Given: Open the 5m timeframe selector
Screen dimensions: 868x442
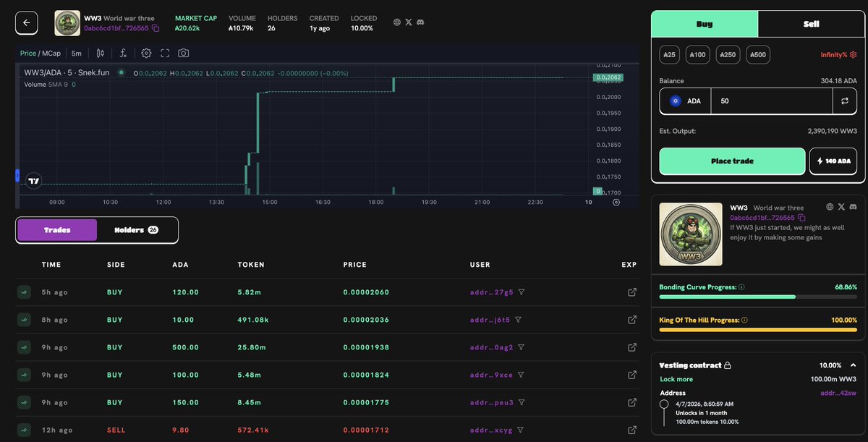Looking at the screenshot, I should [77, 53].
